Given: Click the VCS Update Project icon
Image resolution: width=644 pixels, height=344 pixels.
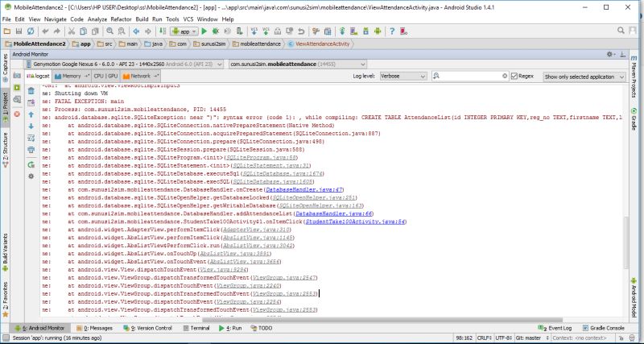Looking at the screenshot, I should coord(254,31).
